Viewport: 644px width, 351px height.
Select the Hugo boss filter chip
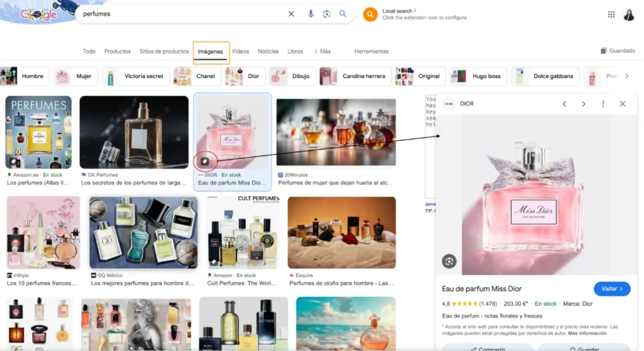tap(478, 76)
